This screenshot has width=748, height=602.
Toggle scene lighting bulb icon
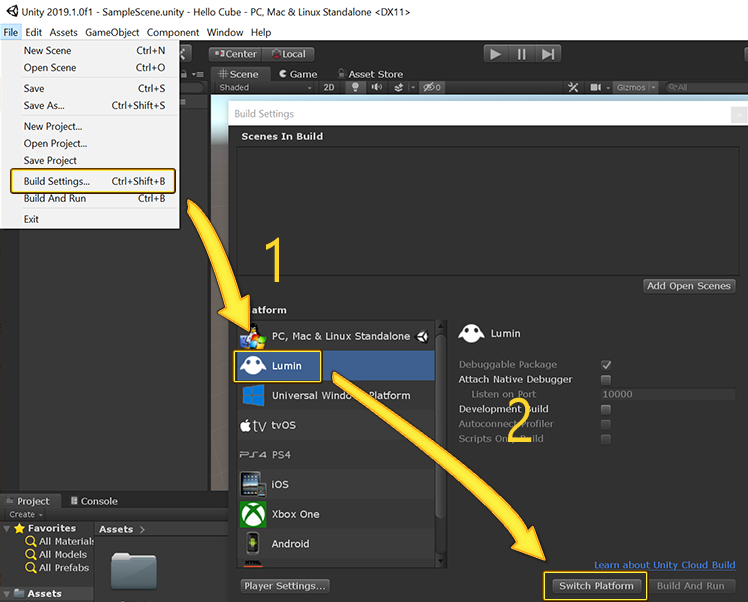point(355,87)
